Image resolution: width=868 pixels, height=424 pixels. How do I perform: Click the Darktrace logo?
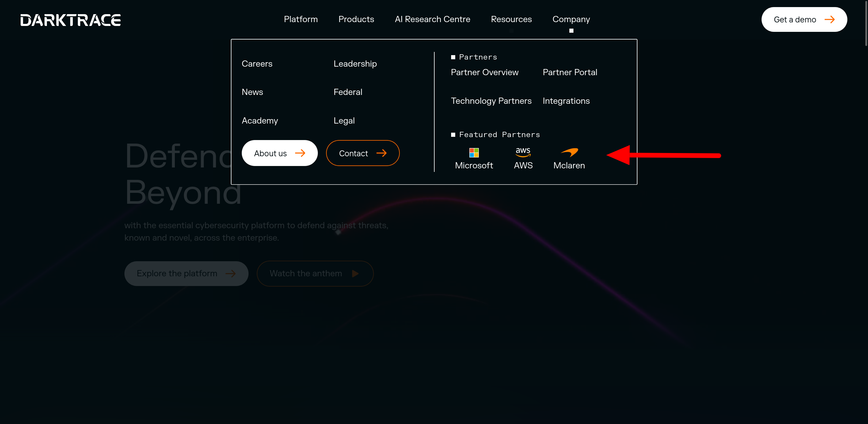[x=70, y=20]
